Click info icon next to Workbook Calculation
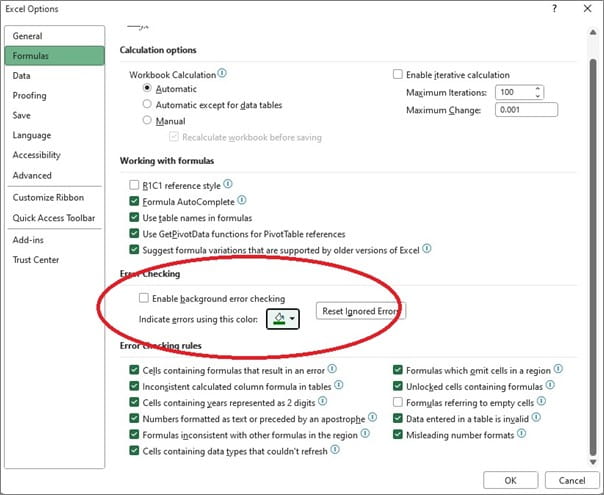 222,74
